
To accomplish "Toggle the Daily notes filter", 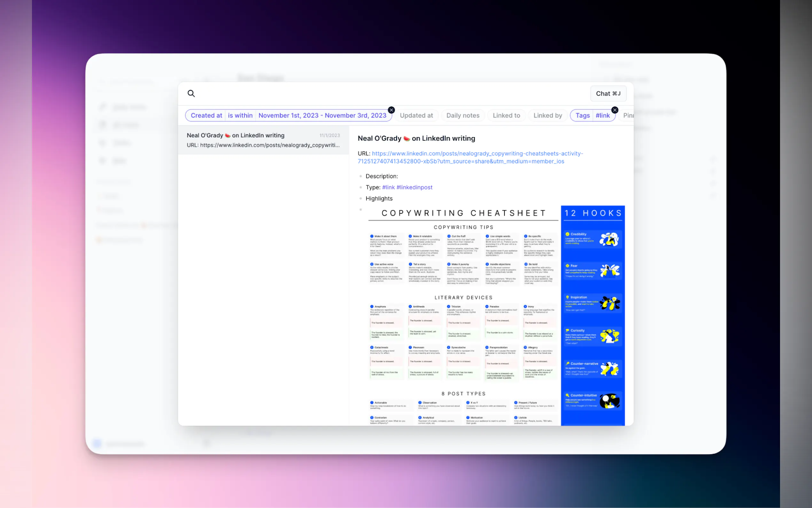I will tap(463, 115).
